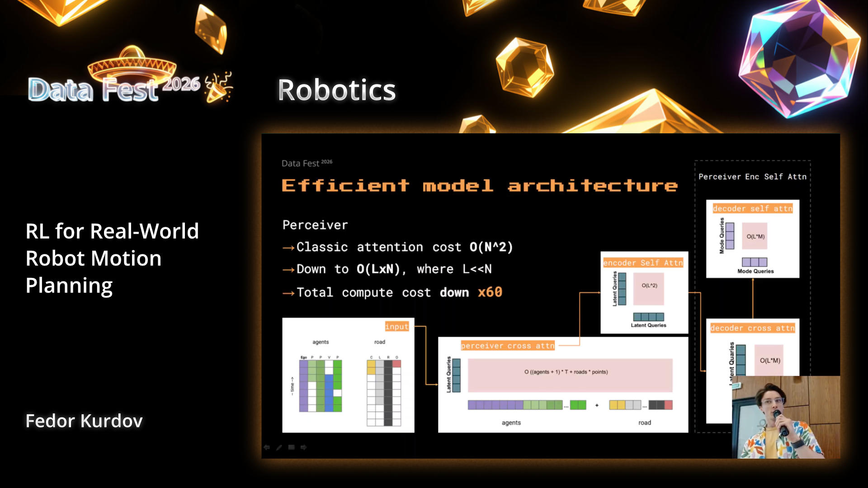Viewport: 868px width, 488px height.
Task: Click small 'Data Fest 2026' slide watermark text
Action: coord(307,163)
